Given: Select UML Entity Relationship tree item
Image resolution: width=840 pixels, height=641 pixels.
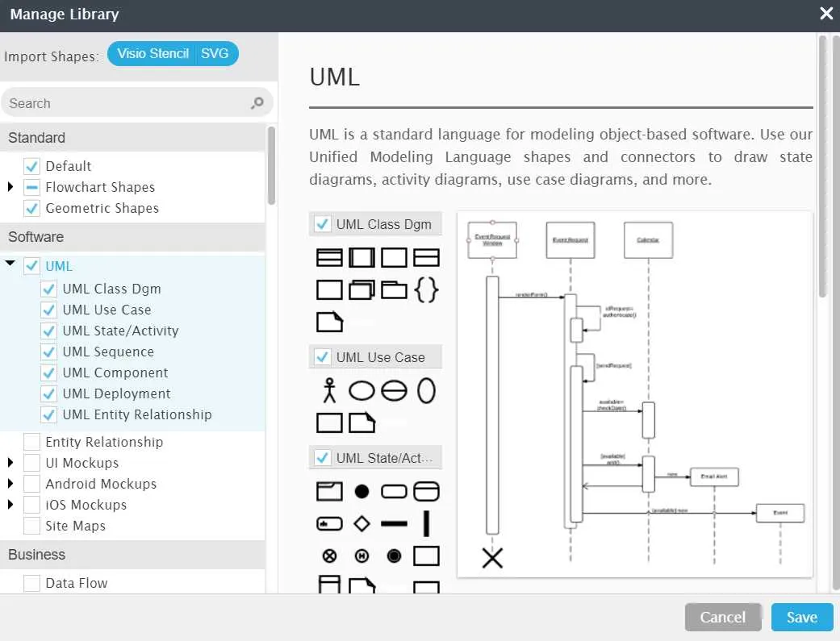Looking at the screenshot, I should point(137,414).
